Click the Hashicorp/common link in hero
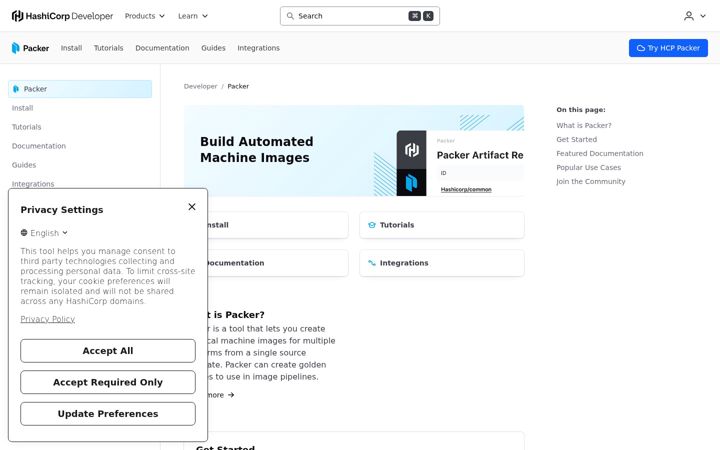720x450 pixels. pos(466,189)
